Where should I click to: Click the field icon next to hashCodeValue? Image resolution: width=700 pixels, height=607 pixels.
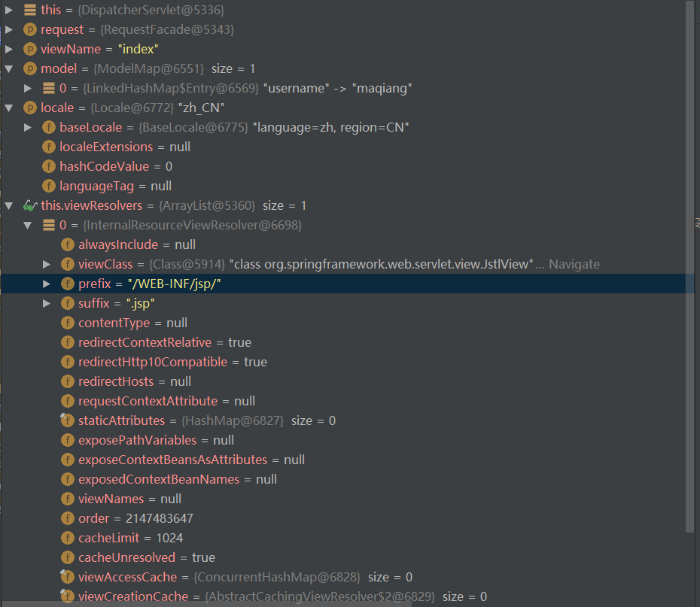pos(49,166)
